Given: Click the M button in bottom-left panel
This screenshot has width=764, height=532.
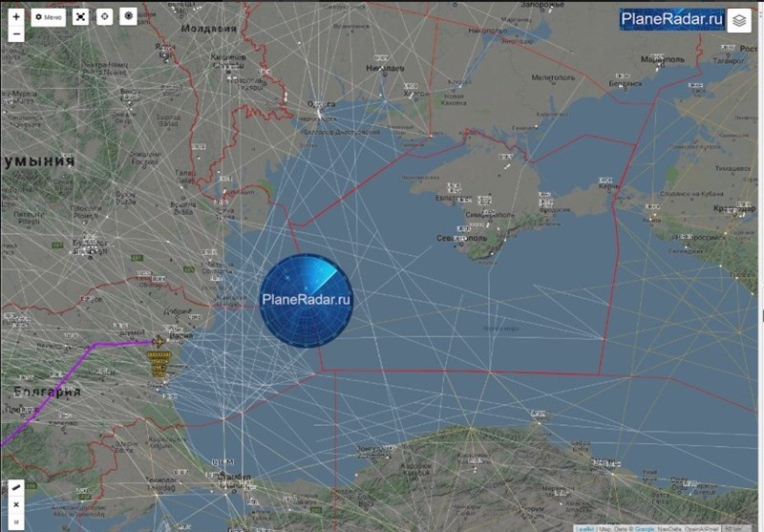Looking at the screenshot, I should tap(16, 521).
